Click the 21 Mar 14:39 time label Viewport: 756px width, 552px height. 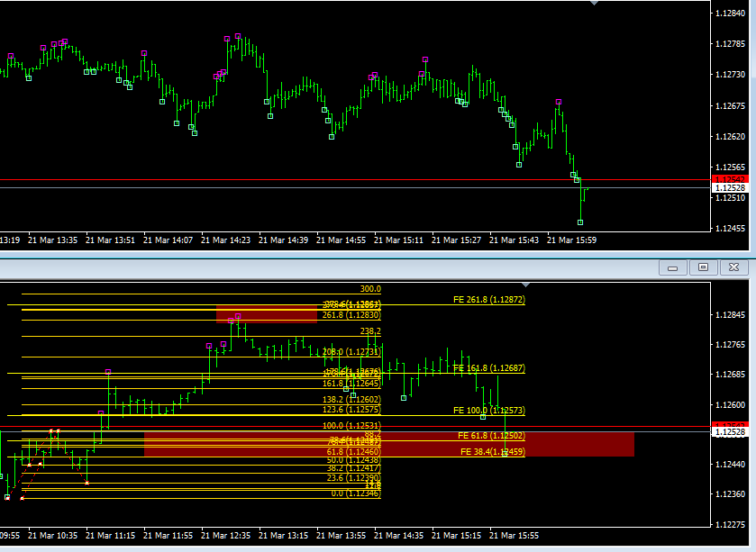pos(283,240)
